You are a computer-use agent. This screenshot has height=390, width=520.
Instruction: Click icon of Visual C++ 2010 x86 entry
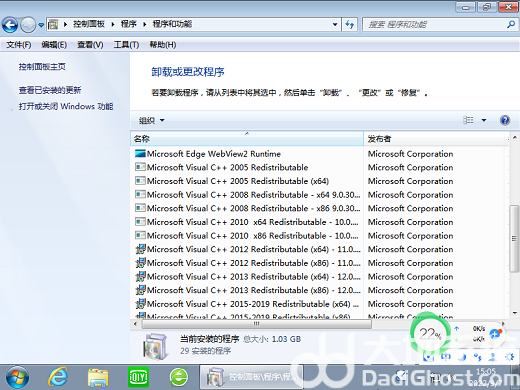pyautogui.click(x=140, y=235)
